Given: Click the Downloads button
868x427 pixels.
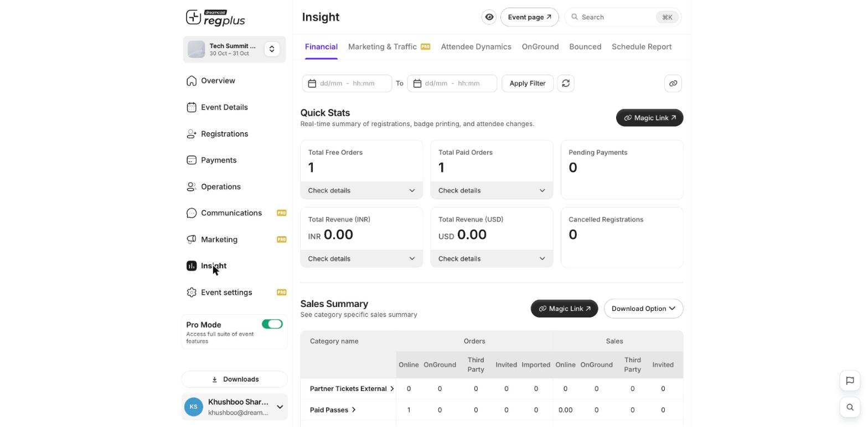Looking at the screenshot, I should (235, 379).
